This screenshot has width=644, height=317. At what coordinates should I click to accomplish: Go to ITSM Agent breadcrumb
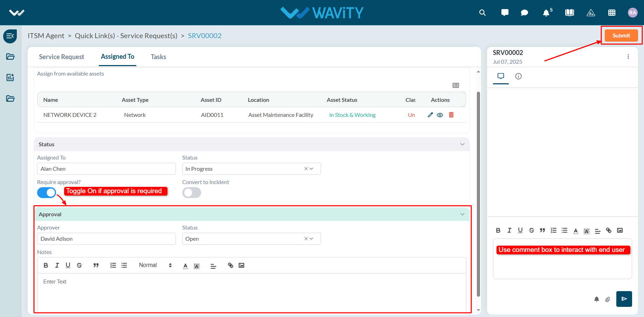46,36
